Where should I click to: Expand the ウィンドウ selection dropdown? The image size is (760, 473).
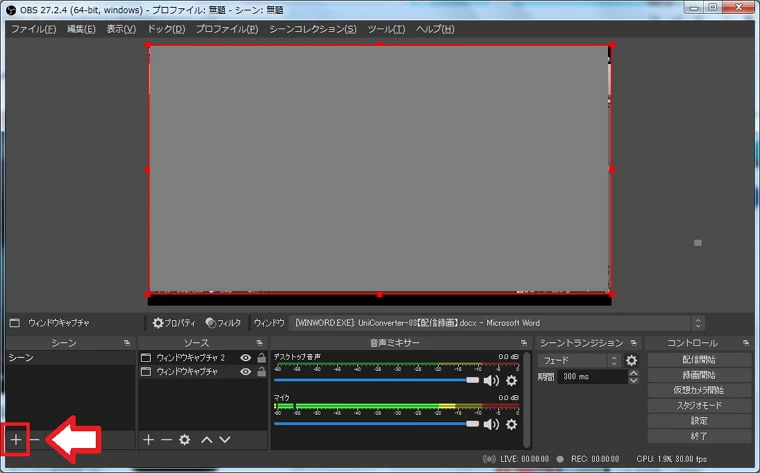[x=697, y=323]
